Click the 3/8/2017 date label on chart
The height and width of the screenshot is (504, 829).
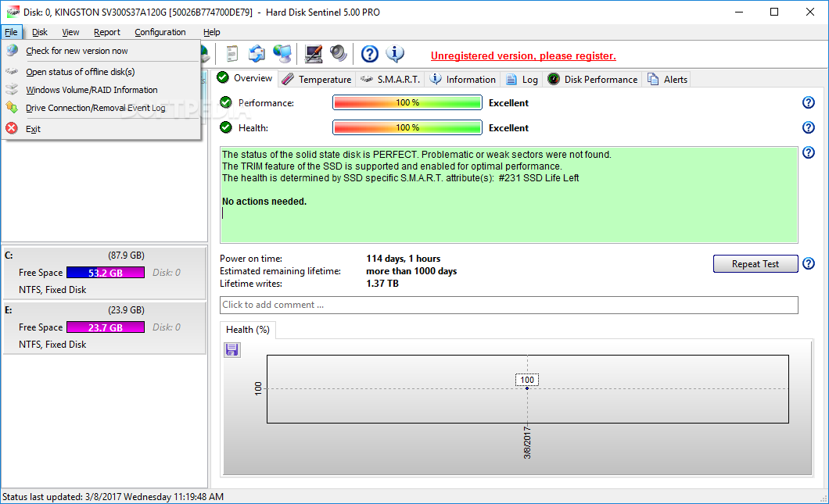pyautogui.click(x=527, y=442)
